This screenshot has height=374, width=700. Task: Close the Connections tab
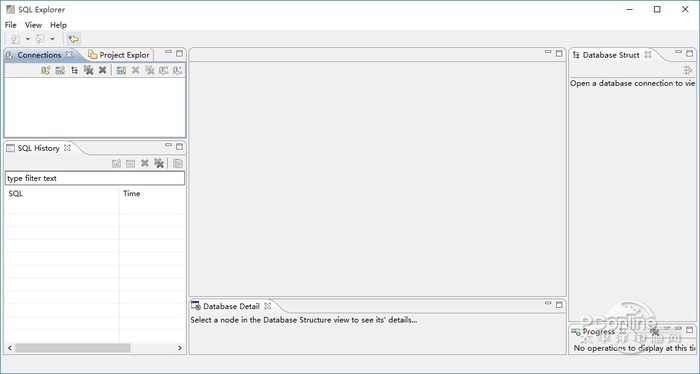click(x=69, y=54)
